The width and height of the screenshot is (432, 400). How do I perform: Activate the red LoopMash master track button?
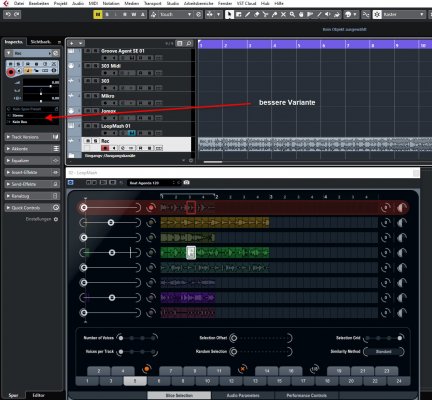click(151, 208)
